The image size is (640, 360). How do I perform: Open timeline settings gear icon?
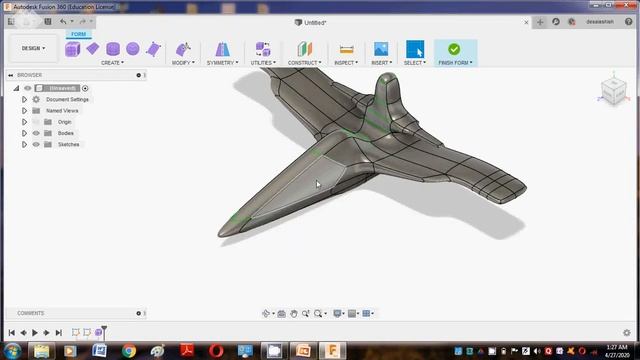pos(627,333)
